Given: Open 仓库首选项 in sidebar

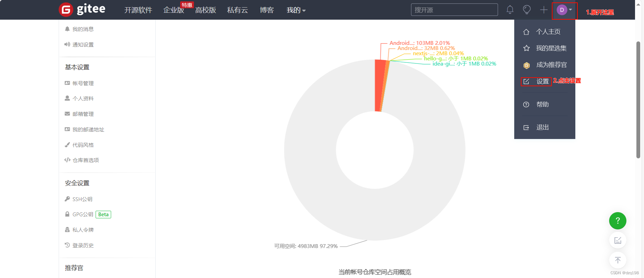Looking at the screenshot, I should [86, 160].
